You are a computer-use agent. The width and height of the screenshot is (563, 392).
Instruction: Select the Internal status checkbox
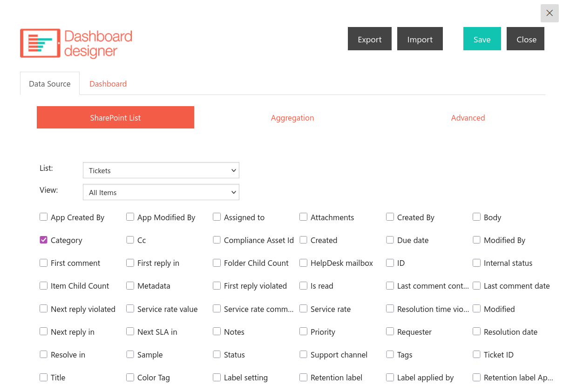[476, 263]
